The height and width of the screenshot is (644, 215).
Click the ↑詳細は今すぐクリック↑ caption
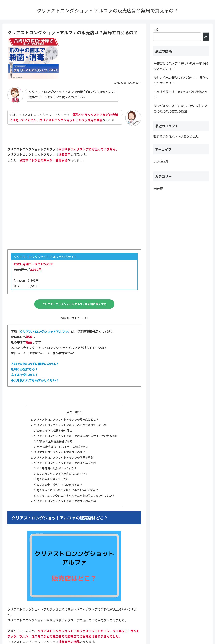tap(74, 318)
